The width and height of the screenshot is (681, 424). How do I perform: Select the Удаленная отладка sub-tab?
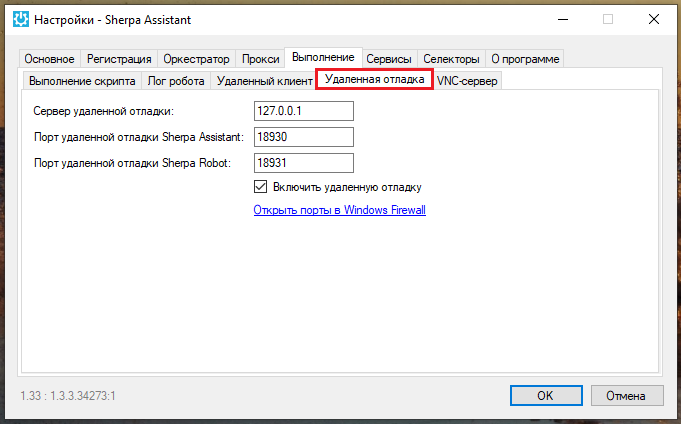pos(374,80)
